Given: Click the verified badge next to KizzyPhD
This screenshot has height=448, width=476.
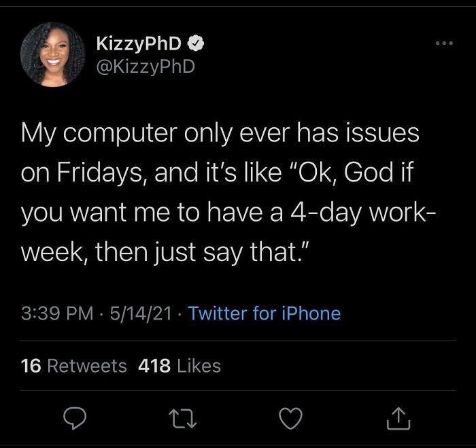Looking at the screenshot, I should (197, 45).
